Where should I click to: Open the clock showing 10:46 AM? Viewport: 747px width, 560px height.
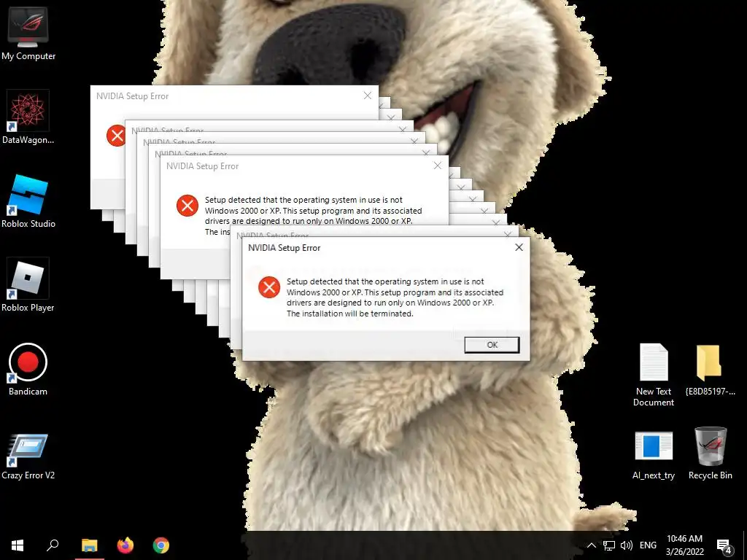[x=684, y=545]
